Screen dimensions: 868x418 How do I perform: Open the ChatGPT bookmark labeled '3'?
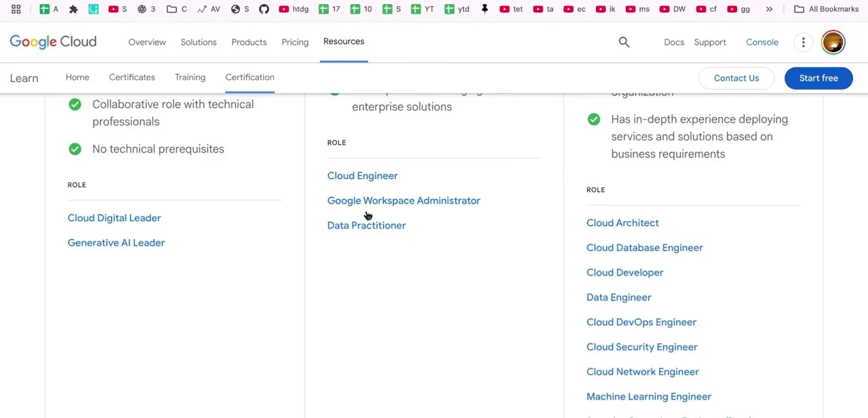pyautogui.click(x=146, y=9)
